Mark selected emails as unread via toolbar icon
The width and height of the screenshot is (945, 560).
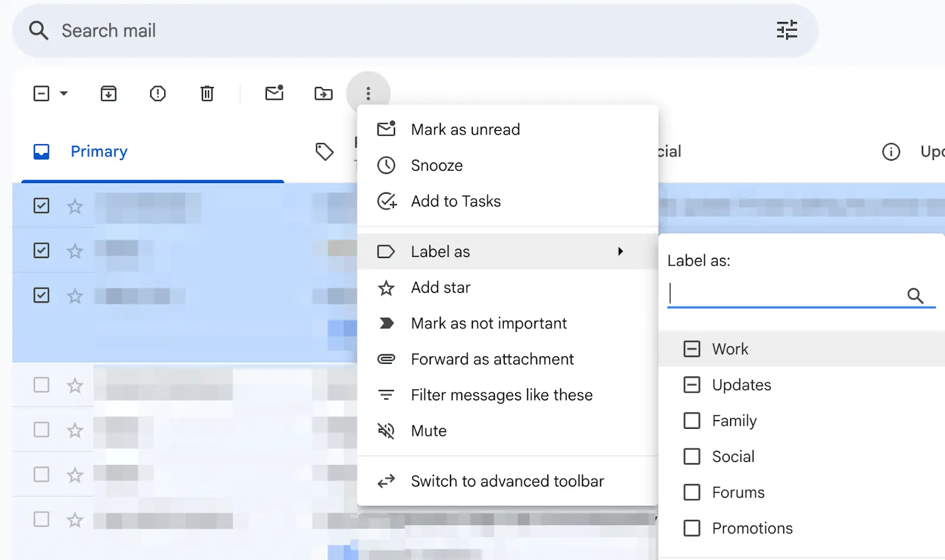click(274, 93)
